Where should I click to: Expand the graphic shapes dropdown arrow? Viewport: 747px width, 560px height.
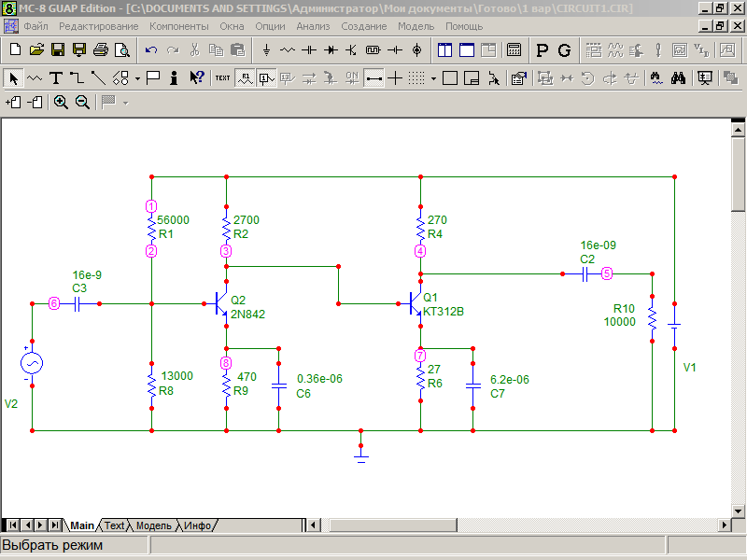coord(136,77)
